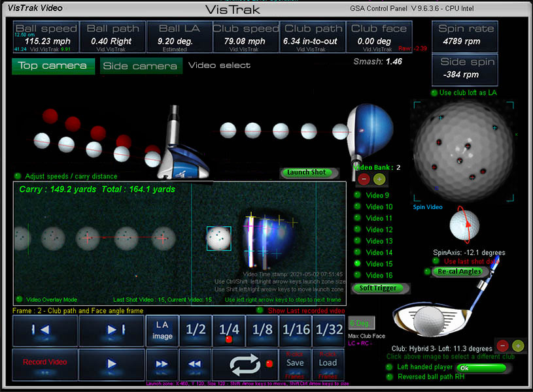Toggle Use last shot data option

click(436, 261)
